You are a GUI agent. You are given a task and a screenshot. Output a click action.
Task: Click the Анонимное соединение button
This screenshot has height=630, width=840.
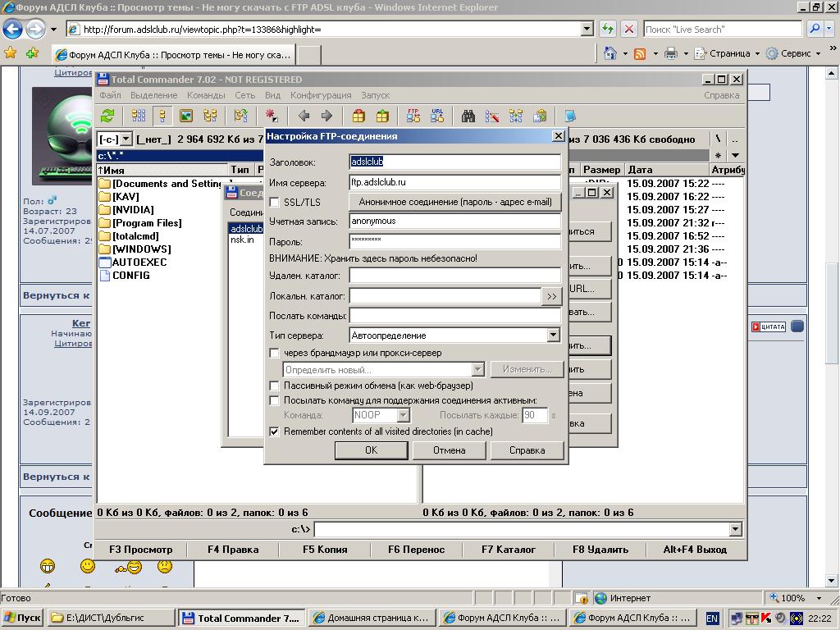tap(454, 202)
